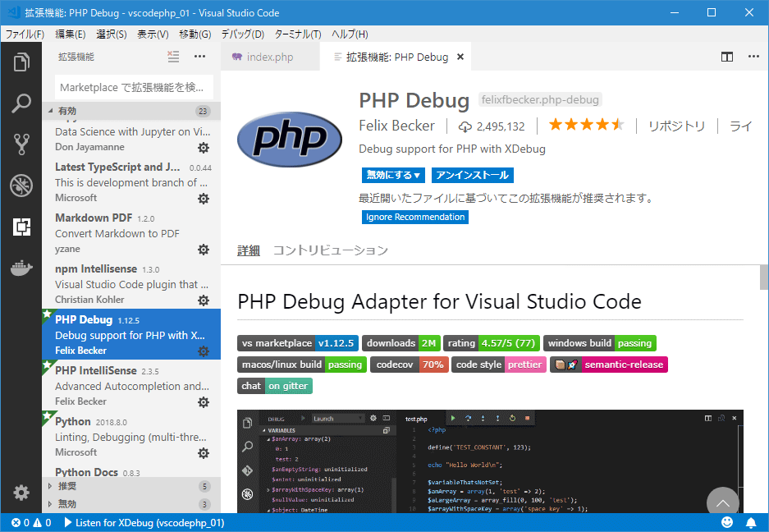Click the rating 4.57/5 badge

tap(492, 343)
